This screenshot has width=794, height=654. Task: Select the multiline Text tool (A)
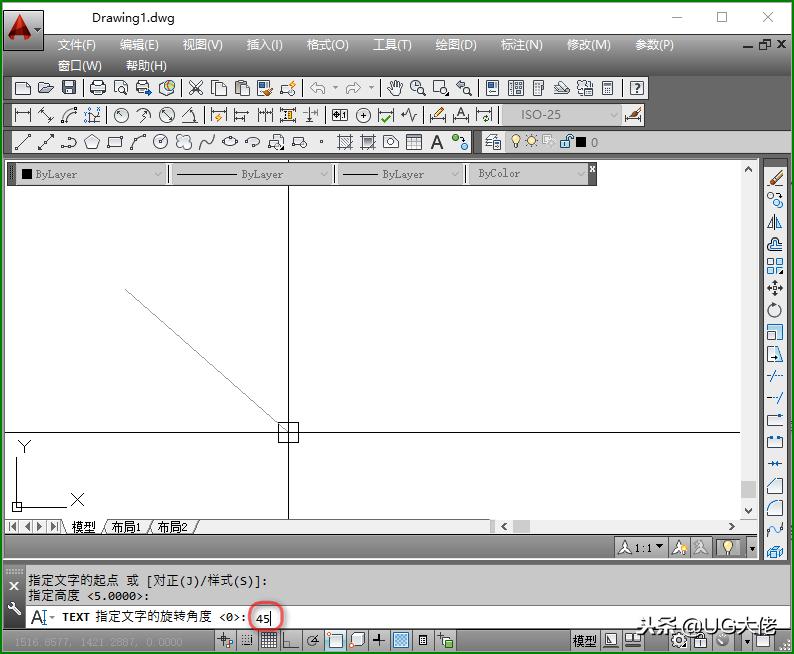[x=437, y=142]
